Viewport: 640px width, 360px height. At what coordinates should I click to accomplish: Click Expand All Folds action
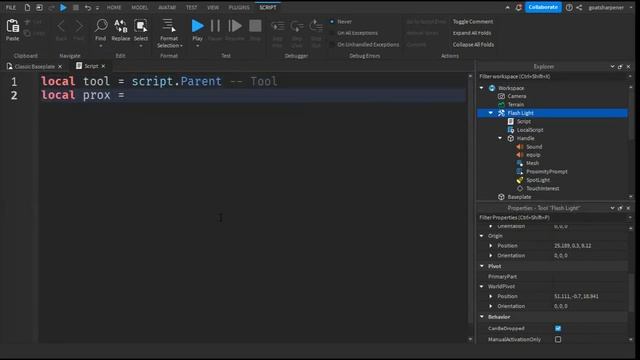point(472,33)
